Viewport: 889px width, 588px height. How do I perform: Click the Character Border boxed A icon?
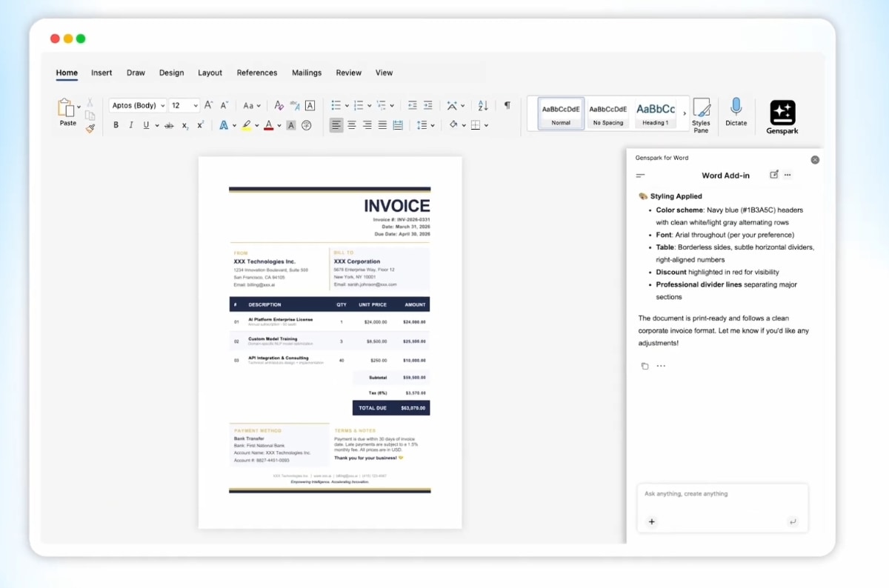pos(310,105)
